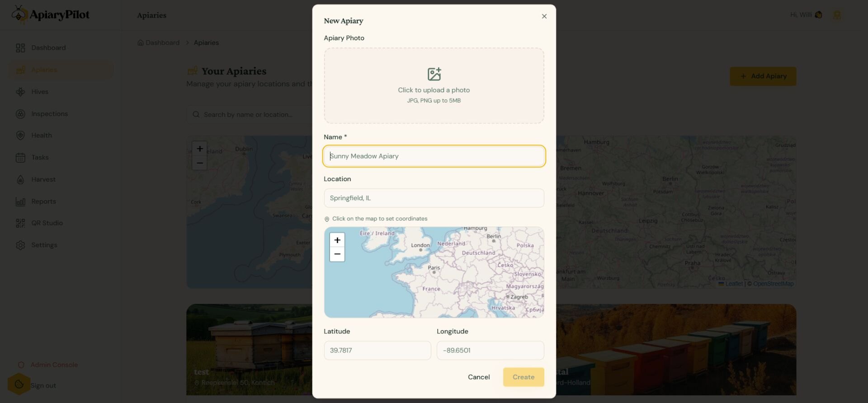
Task: Open the Reports sidebar menu item
Action: (61, 201)
